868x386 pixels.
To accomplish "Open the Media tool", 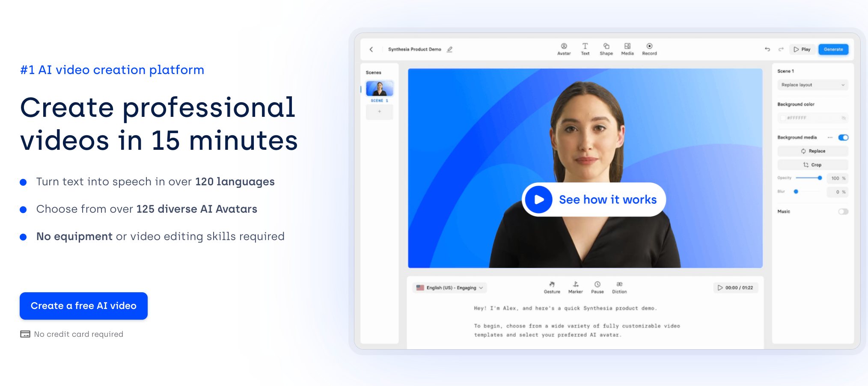I will pos(627,49).
